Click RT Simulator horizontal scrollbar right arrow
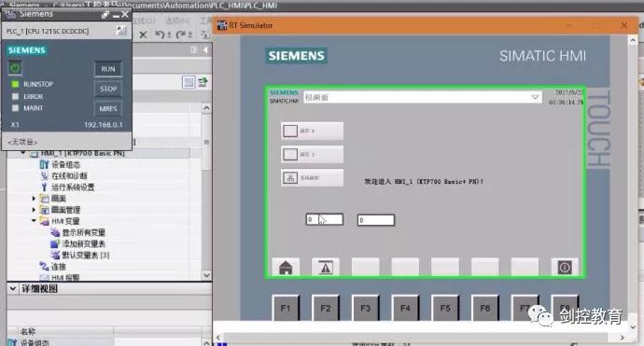The image size is (644, 346). [x=623, y=338]
